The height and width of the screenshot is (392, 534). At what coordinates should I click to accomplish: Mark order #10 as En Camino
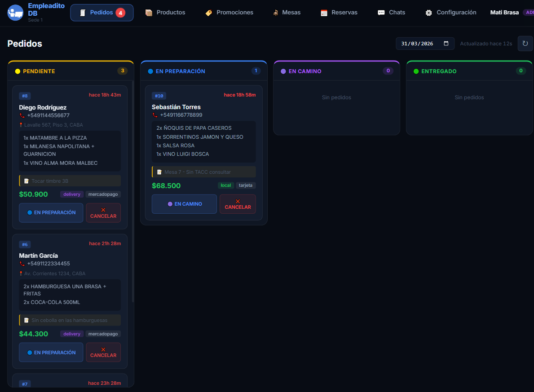(x=184, y=204)
